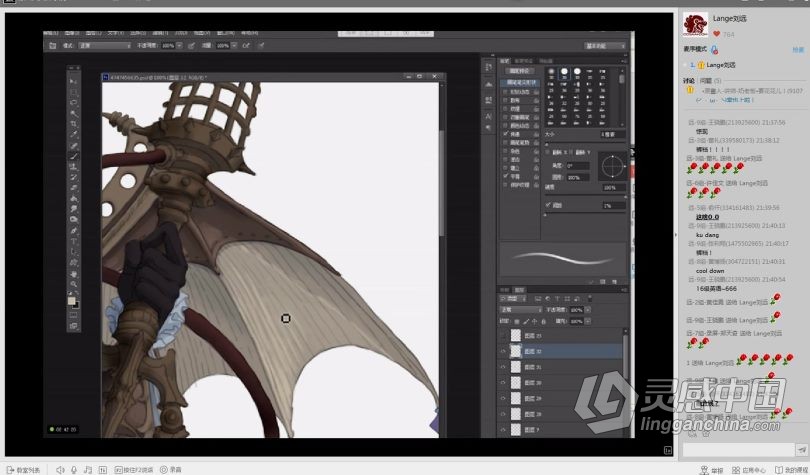This screenshot has height=475, width=810.
Task: Check the Flip X box
Action: point(548,152)
